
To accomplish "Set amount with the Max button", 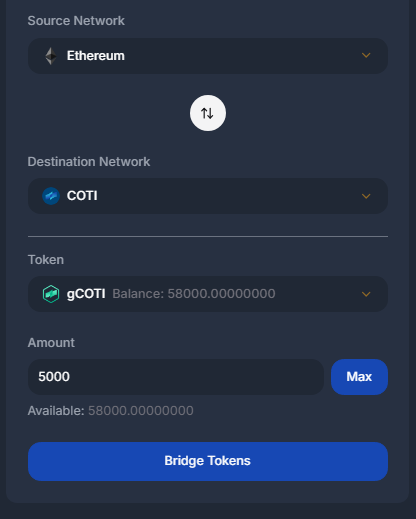I will 359,377.
